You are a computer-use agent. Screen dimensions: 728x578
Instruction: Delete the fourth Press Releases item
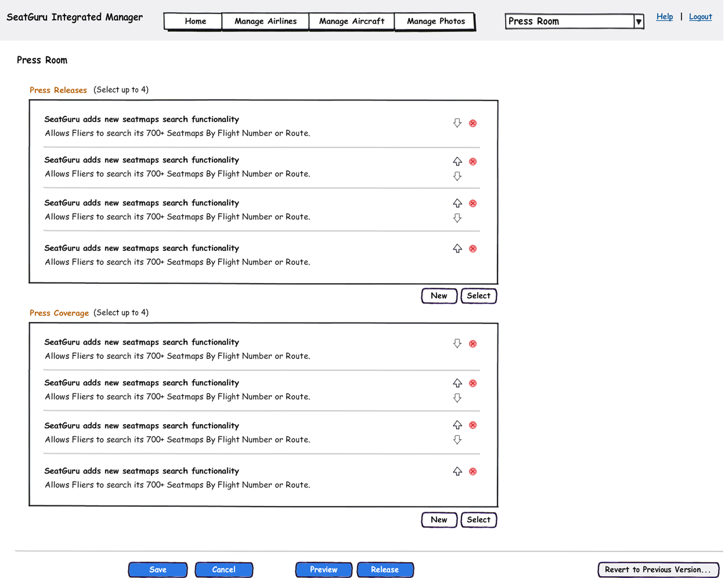pos(473,249)
